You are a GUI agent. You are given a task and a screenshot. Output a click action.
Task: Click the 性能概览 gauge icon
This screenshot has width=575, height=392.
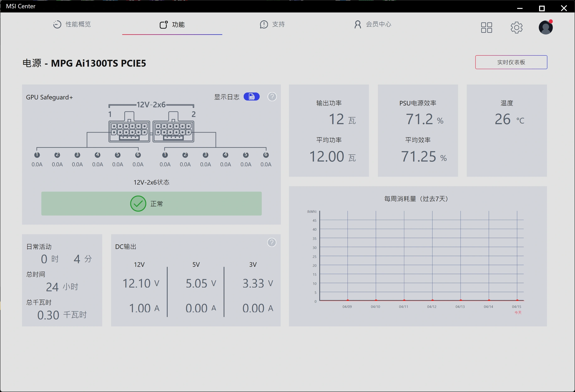pos(57,24)
